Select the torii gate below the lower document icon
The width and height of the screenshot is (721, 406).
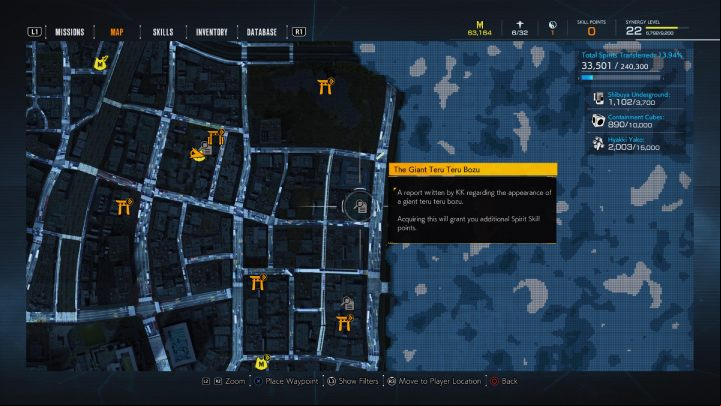(344, 323)
